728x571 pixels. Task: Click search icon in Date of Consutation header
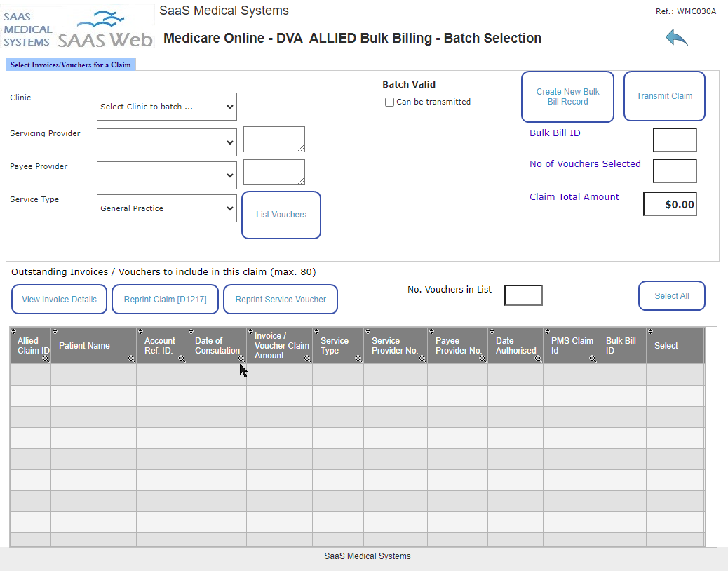(241, 359)
